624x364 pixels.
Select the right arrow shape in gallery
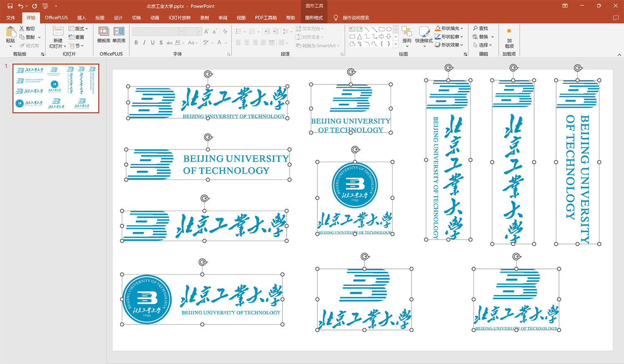click(x=381, y=37)
